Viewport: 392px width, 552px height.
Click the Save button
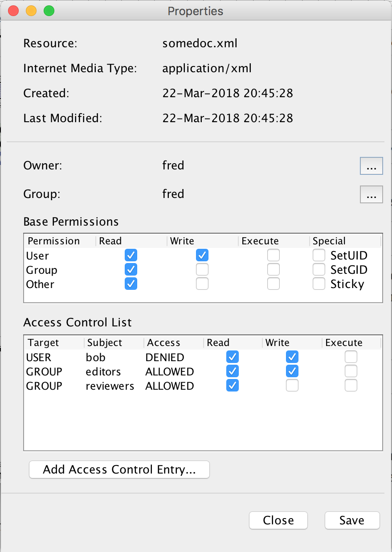tap(352, 520)
